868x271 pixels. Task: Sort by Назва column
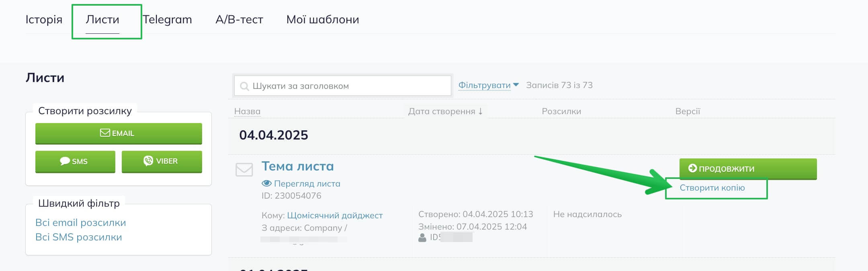[x=247, y=111]
